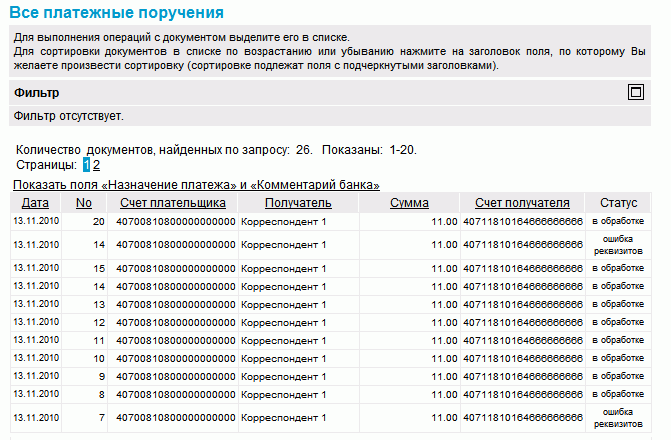Sort by the Счет получателя header
The width and height of the screenshot is (671, 440).
522,203
